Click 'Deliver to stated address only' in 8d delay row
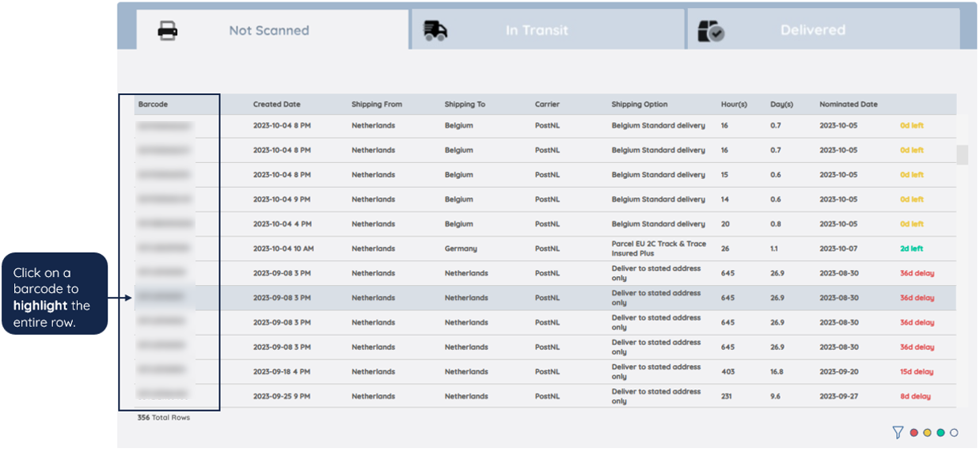Screen dimensions: 980x452 coord(656,397)
